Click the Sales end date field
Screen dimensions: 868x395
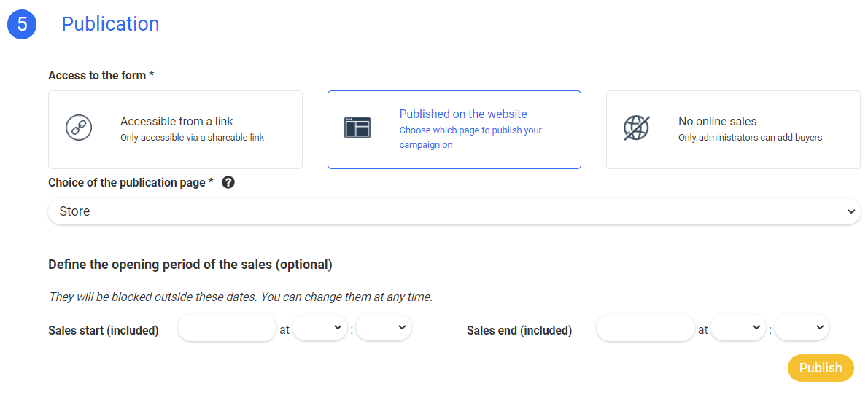tap(645, 328)
